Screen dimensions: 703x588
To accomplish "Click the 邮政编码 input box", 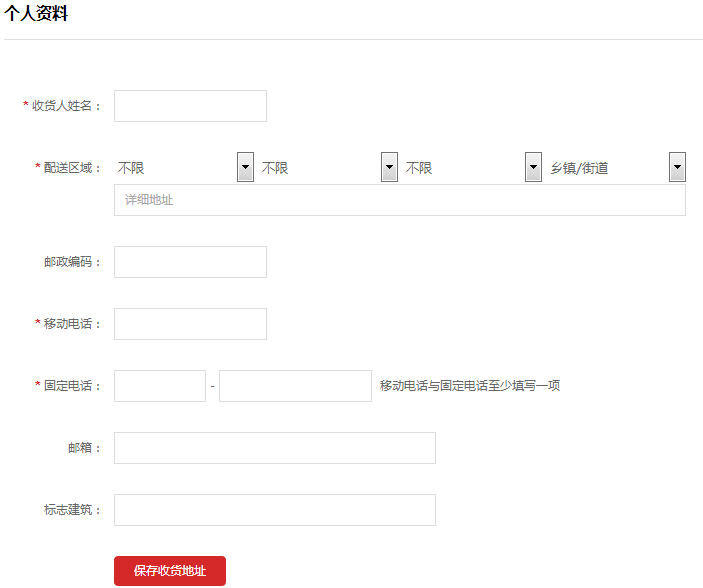I will tap(190, 262).
